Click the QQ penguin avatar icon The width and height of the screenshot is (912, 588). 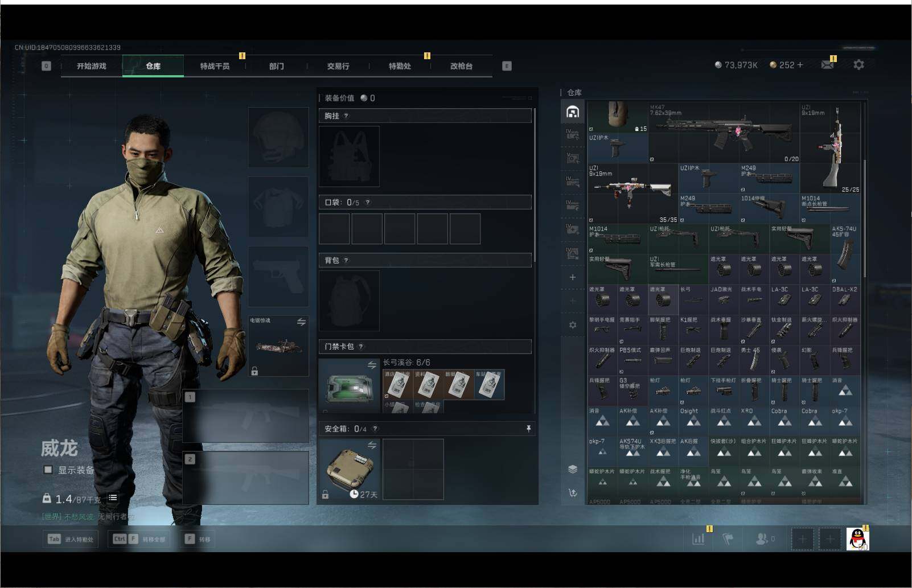tap(858, 538)
